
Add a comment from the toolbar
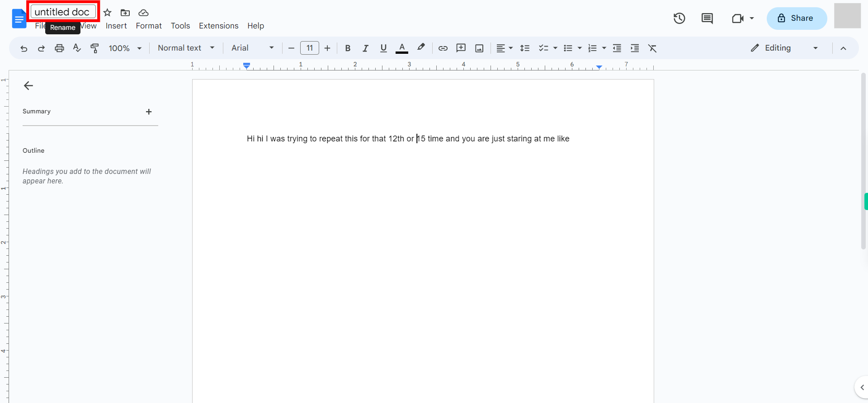(x=461, y=48)
